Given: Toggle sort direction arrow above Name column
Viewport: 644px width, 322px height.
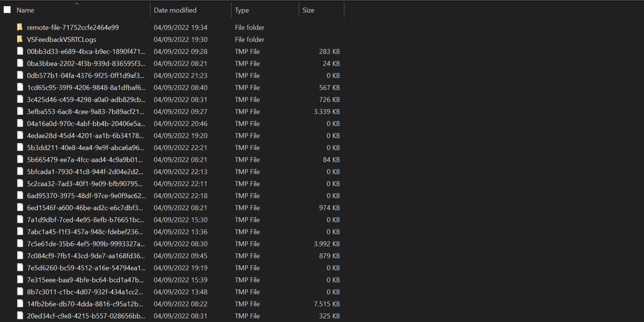Looking at the screenshot, I should 77,4.
